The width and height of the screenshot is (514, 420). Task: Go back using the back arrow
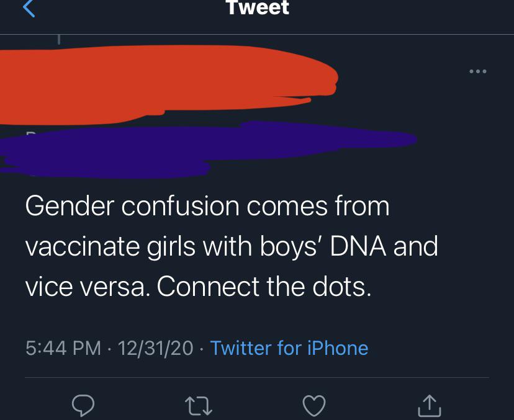30,8
